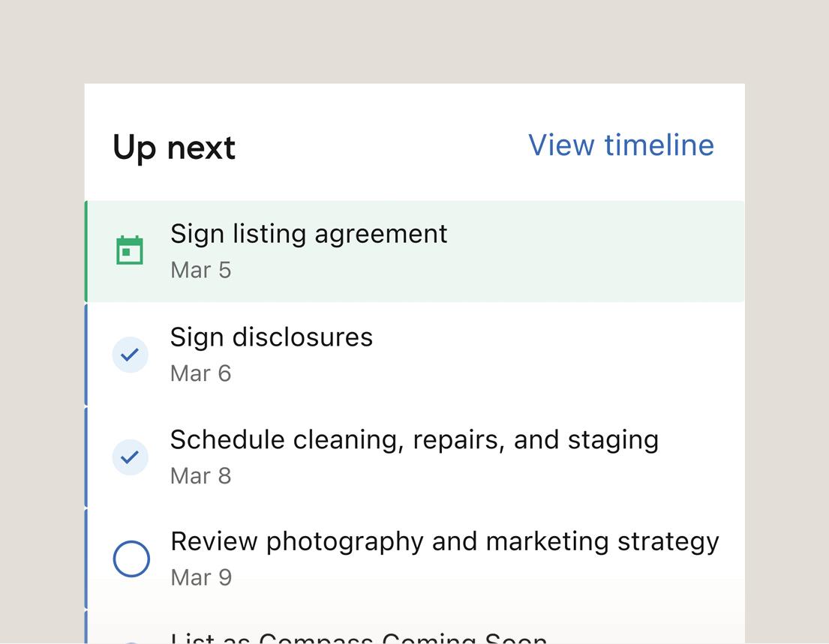Image resolution: width=829 pixels, height=644 pixels.
Task: Click the blue accent bar beside Review photography
Action: click(86, 559)
